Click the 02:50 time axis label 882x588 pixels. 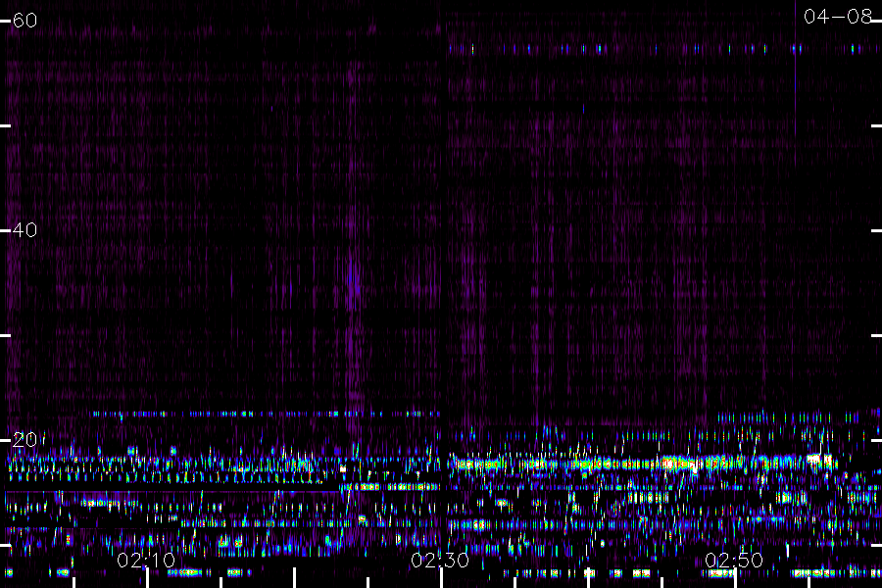click(734, 560)
